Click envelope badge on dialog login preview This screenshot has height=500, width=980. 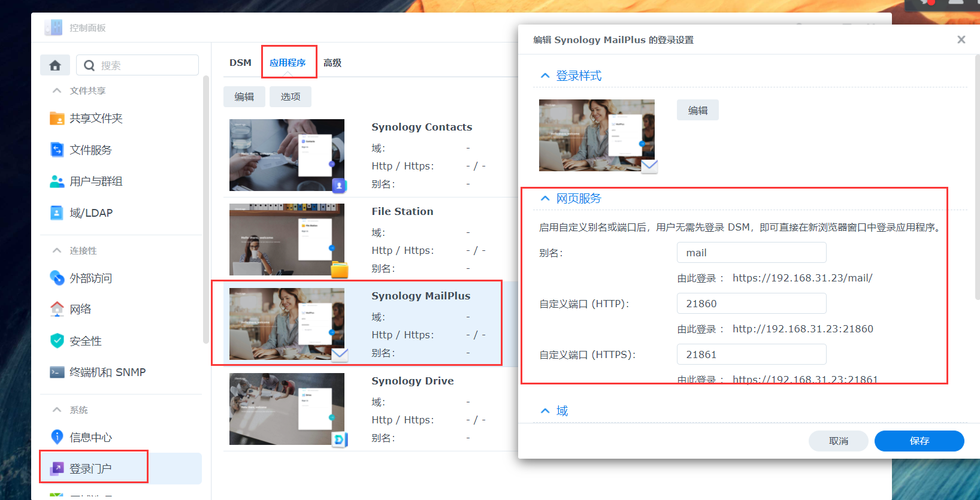point(649,166)
